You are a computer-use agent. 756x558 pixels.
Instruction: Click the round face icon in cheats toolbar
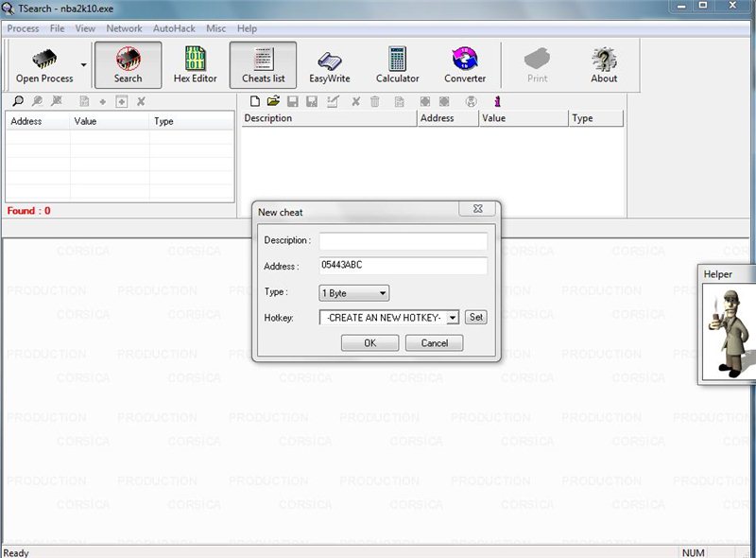click(x=471, y=101)
